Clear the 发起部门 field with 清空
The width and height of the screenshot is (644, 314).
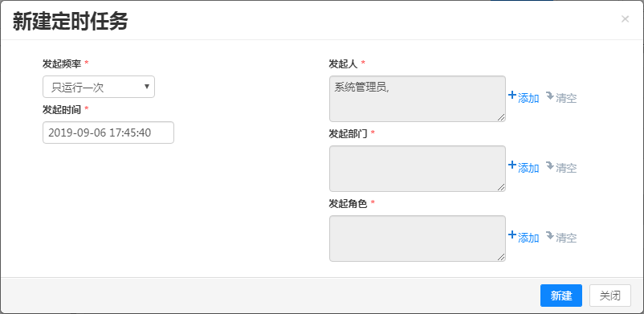click(x=561, y=168)
